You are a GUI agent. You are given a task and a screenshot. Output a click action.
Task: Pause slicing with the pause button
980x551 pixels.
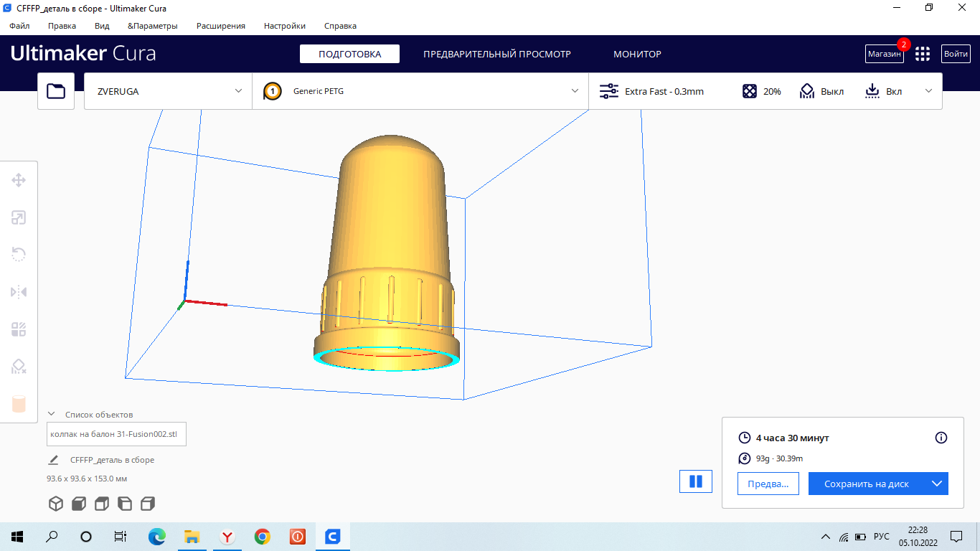pyautogui.click(x=695, y=481)
